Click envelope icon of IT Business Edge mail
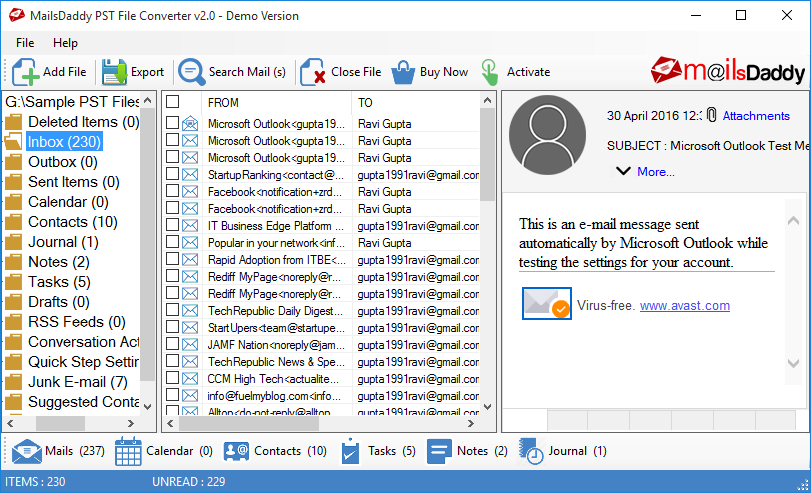This screenshot has width=811, height=493. coord(190,226)
